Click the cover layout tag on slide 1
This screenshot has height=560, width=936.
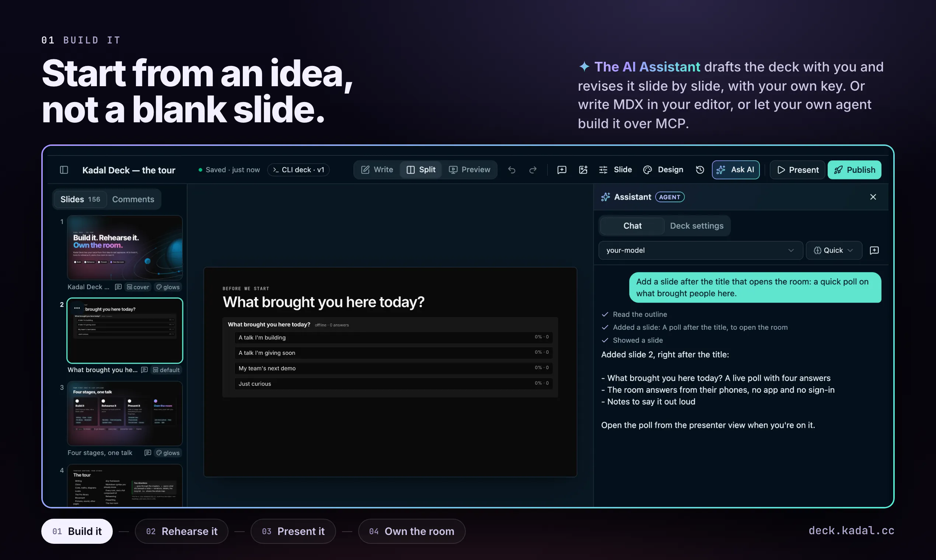tap(138, 287)
